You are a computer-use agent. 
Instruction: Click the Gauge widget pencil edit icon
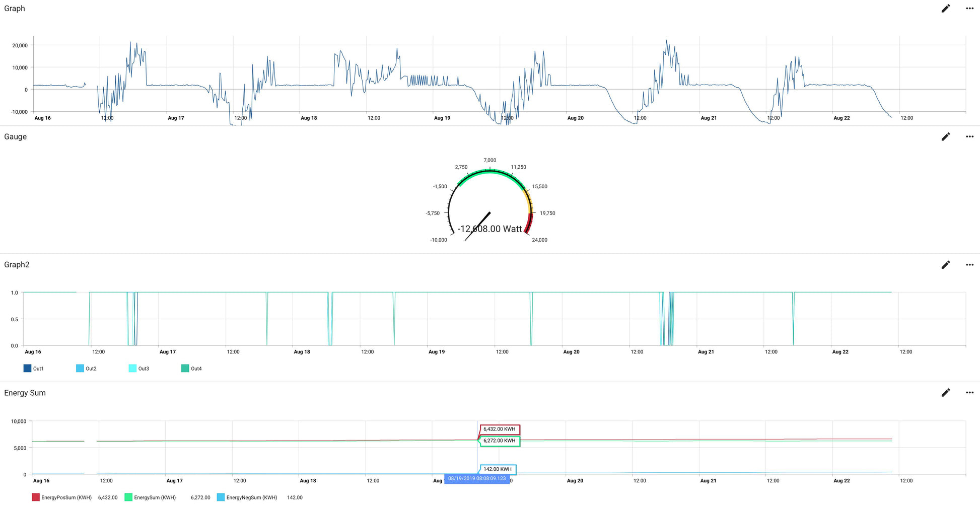[945, 136]
